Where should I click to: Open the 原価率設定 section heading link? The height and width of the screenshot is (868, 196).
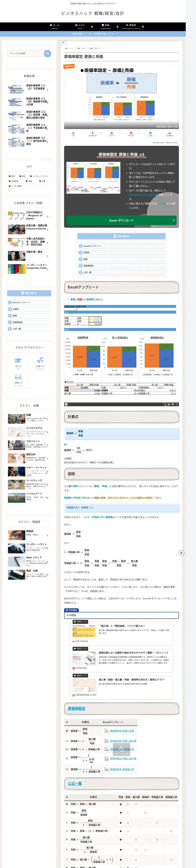(x=76, y=709)
